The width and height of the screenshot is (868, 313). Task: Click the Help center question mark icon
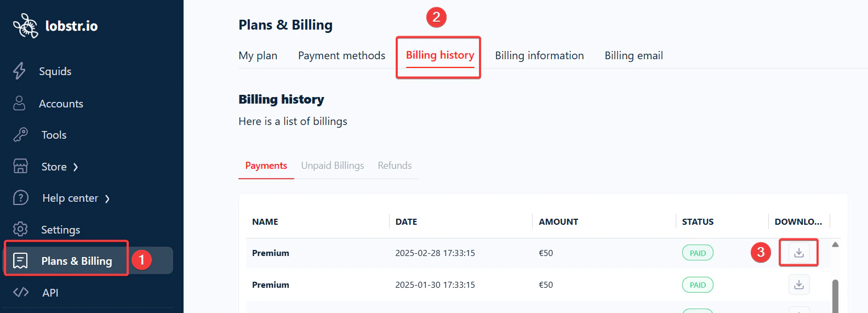(x=20, y=197)
